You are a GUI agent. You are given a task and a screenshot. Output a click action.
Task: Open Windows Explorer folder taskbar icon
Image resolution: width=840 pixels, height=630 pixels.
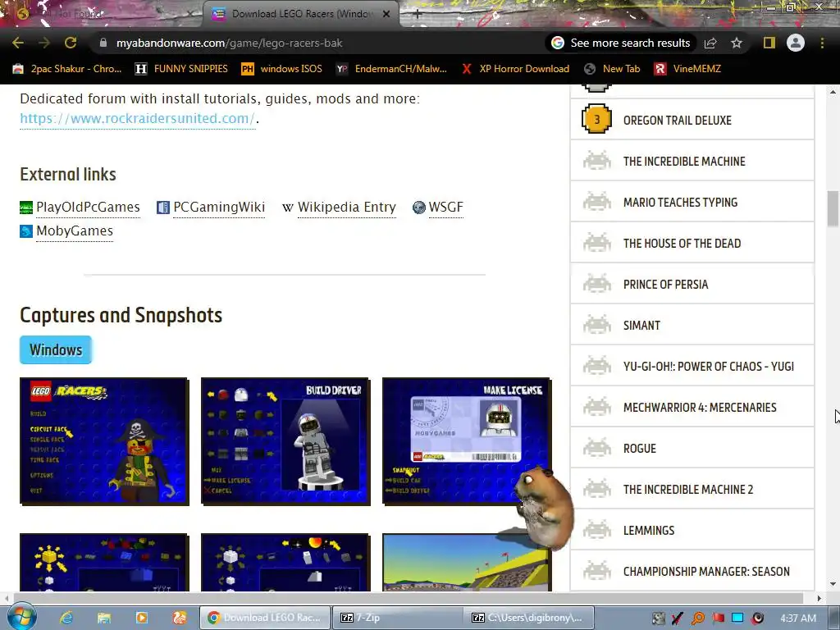(x=104, y=618)
